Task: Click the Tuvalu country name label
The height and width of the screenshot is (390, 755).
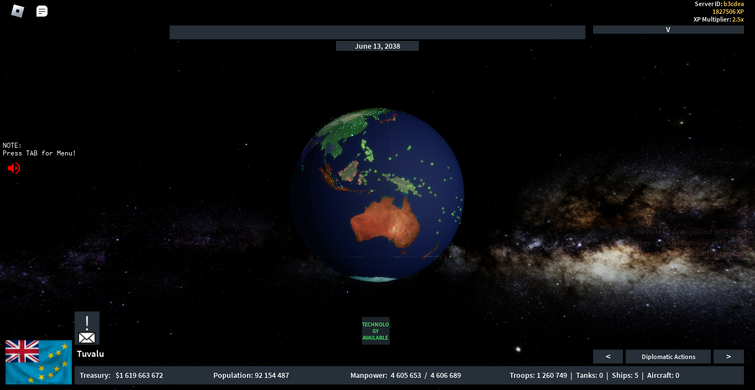Action: (91, 354)
